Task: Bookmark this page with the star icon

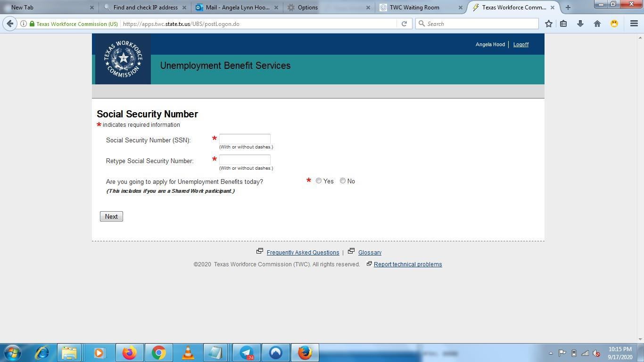Action: point(549,24)
